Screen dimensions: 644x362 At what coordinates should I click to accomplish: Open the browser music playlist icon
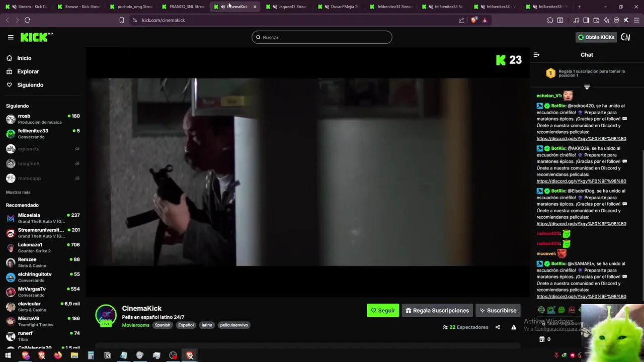coord(577,20)
